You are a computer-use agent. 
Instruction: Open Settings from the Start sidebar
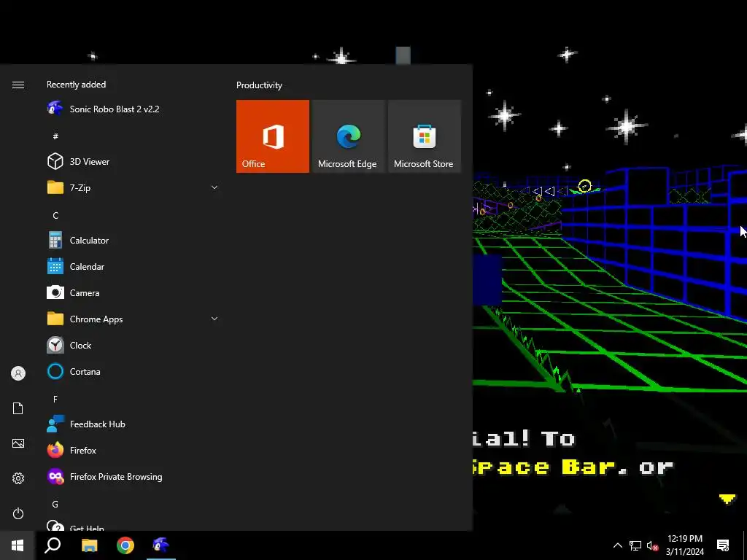pyautogui.click(x=18, y=478)
